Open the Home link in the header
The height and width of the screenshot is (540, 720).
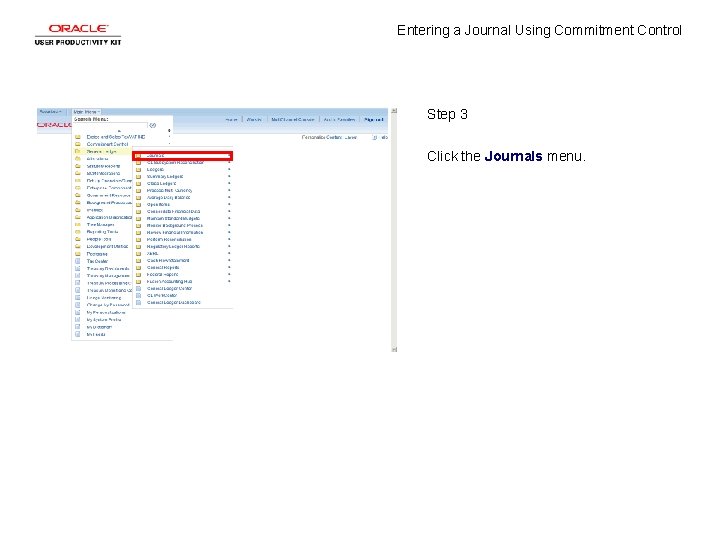click(231, 119)
